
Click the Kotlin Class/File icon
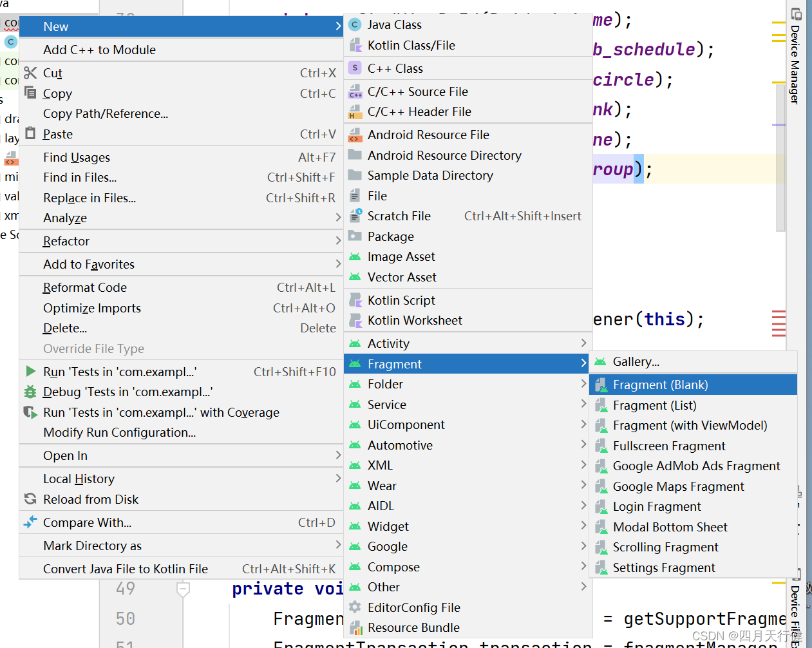pos(355,46)
